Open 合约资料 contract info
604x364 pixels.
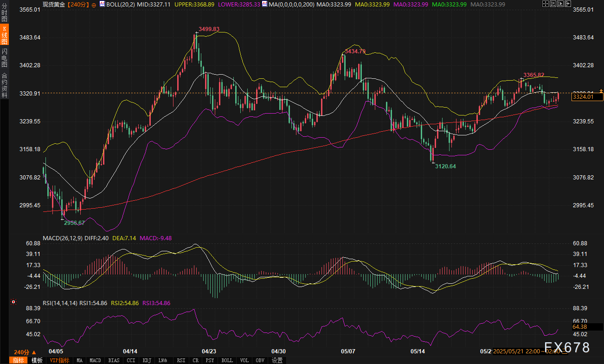pyautogui.click(x=4, y=85)
